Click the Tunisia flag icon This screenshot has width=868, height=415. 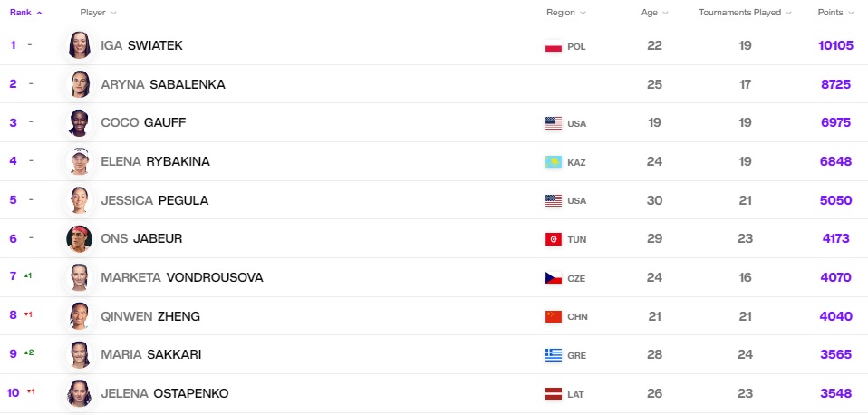tap(553, 239)
